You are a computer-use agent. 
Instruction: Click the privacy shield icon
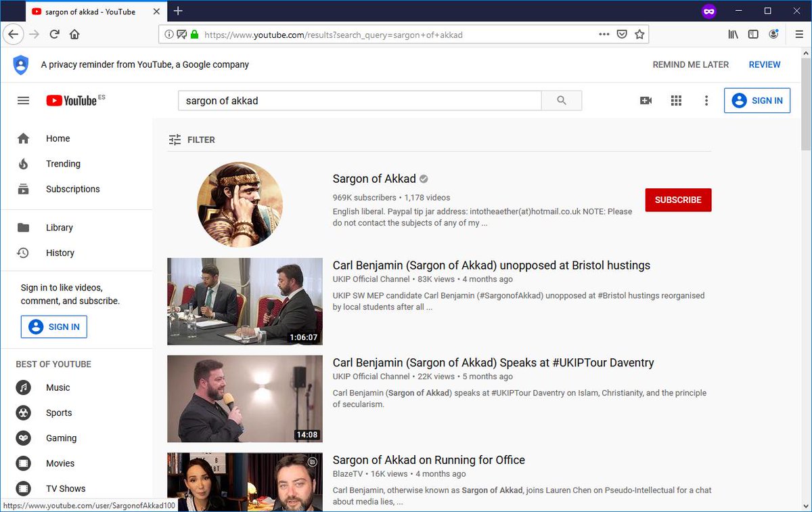[21, 65]
